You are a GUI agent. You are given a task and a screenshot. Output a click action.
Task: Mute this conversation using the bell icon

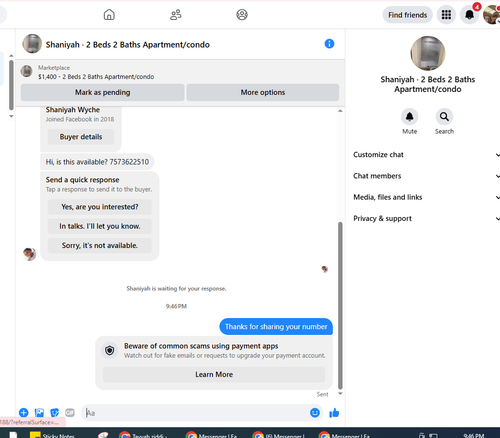409,117
